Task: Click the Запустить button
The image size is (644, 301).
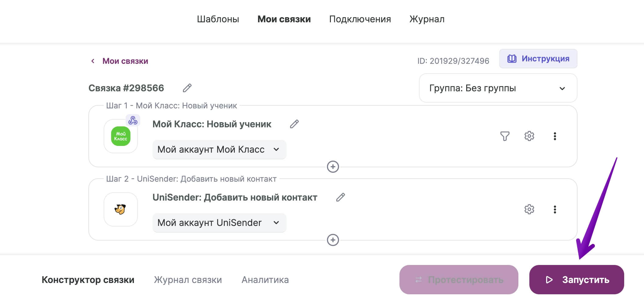Action: pos(577,280)
